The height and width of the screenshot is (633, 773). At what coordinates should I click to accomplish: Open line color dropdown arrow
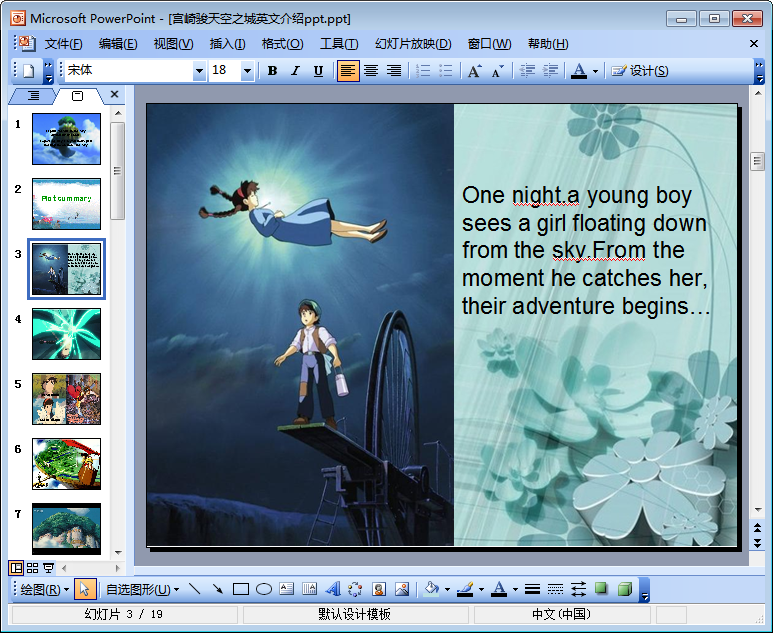(x=481, y=589)
